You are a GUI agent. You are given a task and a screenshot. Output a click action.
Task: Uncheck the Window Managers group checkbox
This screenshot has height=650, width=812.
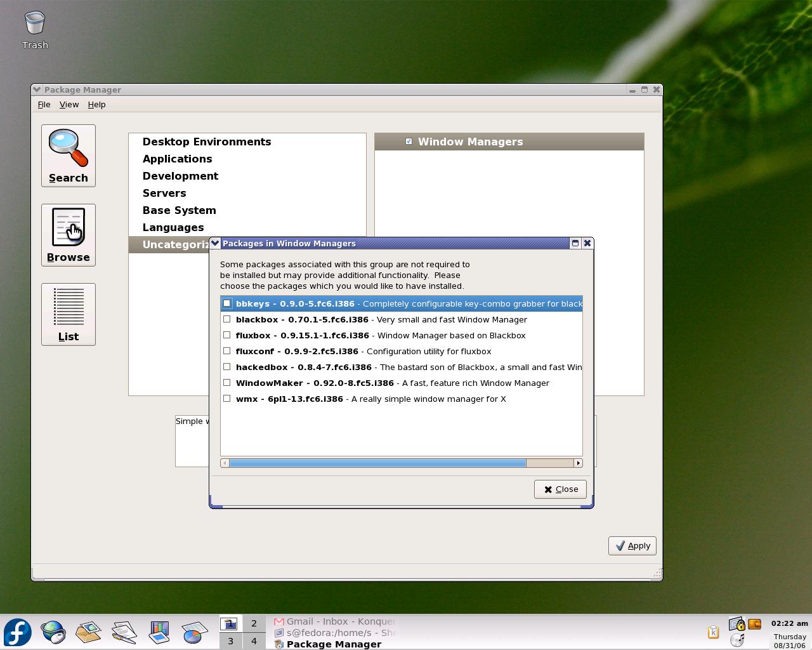click(x=409, y=142)
